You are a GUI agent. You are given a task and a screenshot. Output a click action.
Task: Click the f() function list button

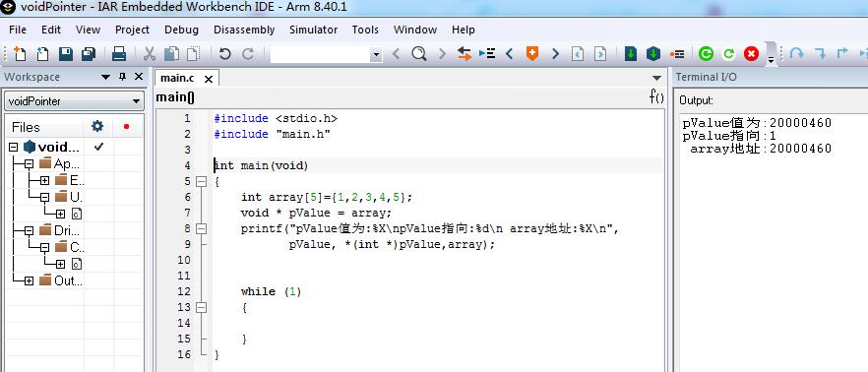click(x=656, y=97)
